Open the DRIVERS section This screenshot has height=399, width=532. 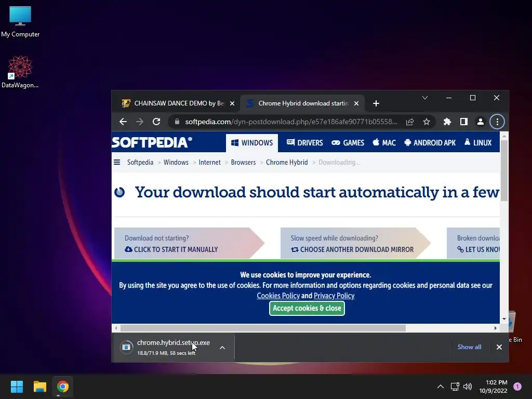[304, 143]
